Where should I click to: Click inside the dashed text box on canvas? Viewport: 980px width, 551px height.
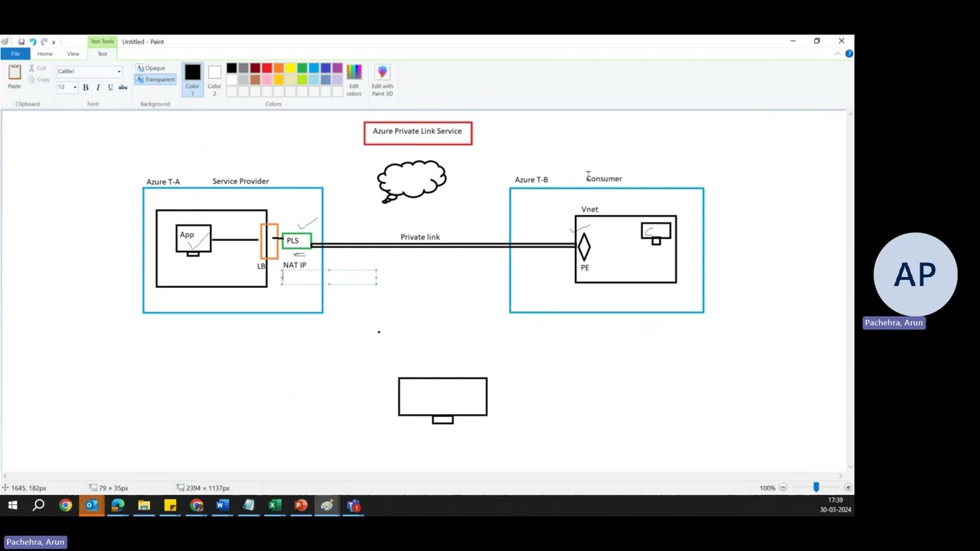pos(329,276)
